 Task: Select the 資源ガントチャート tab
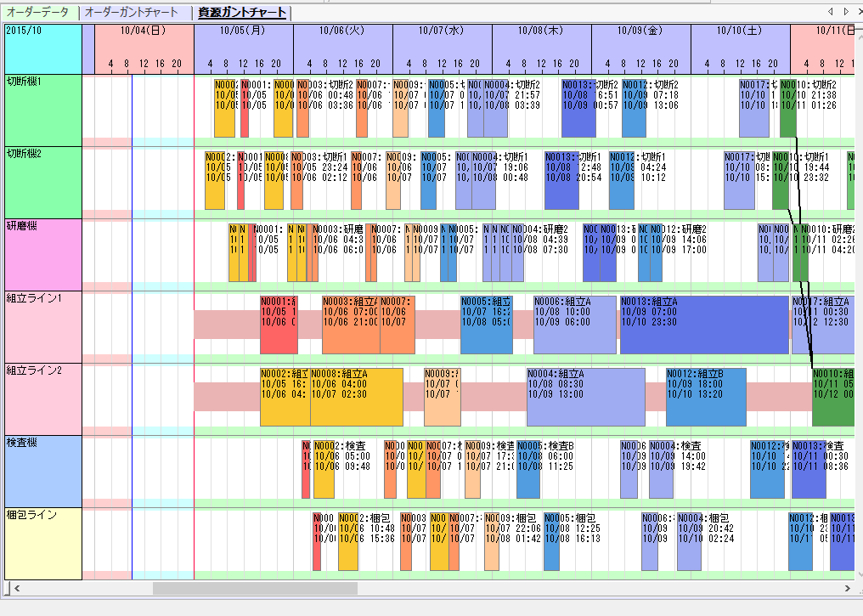pyautogui.click(x=242, y=13)
